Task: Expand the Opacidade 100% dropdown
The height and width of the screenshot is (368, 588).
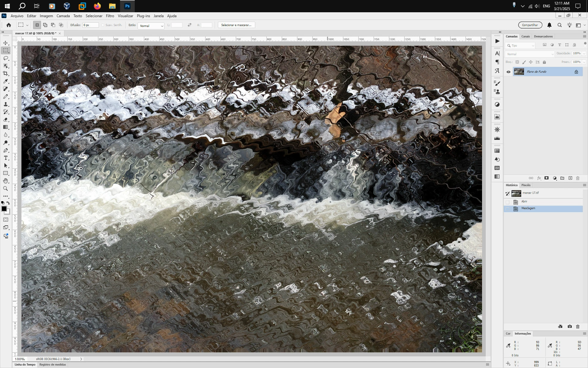Action: pos(584,53)
